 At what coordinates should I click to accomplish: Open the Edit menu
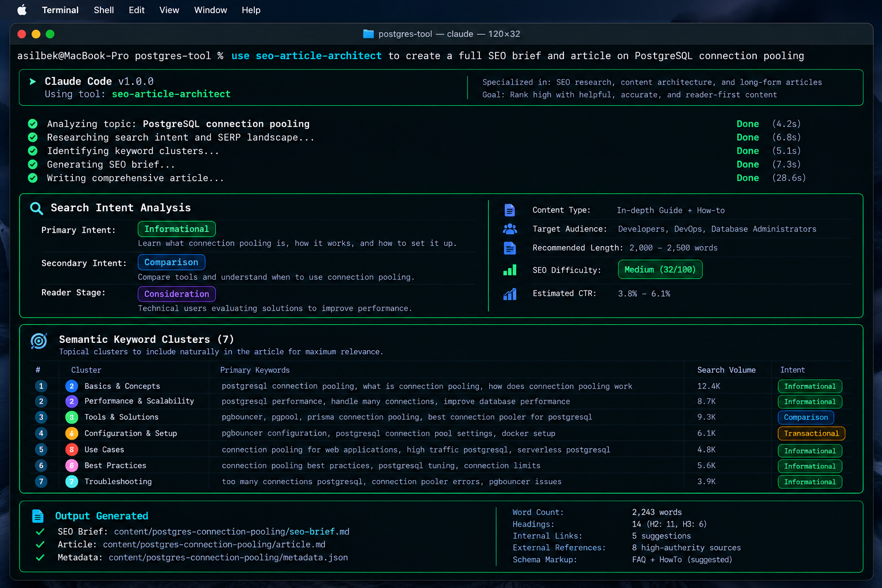coord(137,10)
